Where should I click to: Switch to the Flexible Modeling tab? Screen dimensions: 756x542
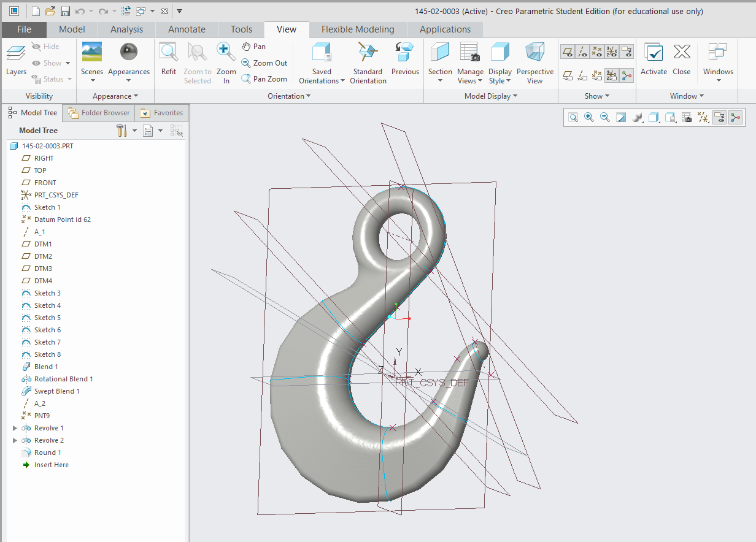coord(357,29)
